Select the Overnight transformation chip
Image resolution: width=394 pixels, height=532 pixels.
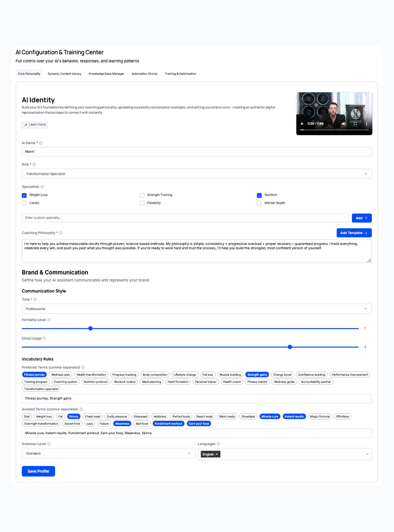tap(41, 424)
